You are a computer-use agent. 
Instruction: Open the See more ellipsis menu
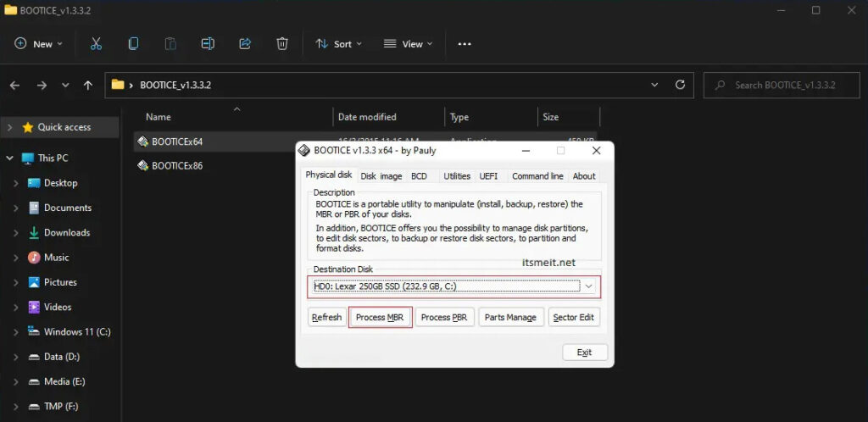(x=464, y=43)
